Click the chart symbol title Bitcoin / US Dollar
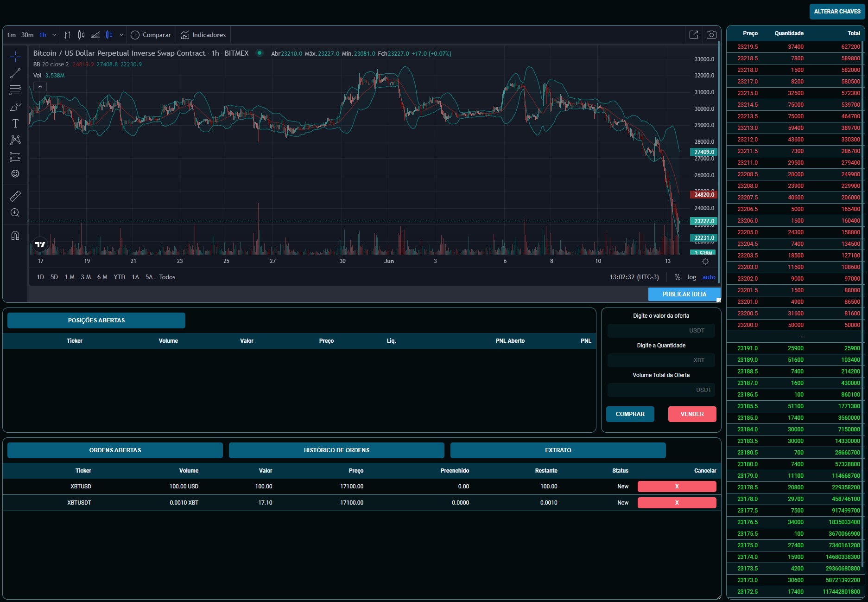This screenshot has width=868, height=602. click(119, 53)
